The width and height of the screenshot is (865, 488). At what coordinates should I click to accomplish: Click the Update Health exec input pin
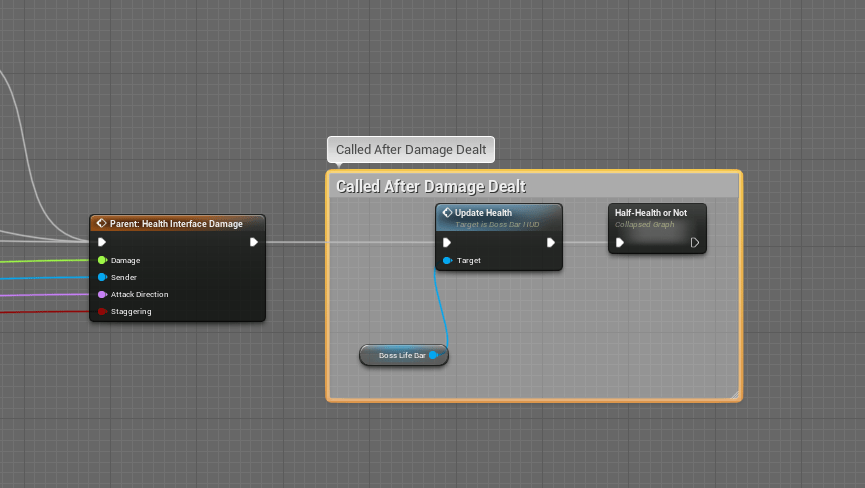click(x=447, y=242)
